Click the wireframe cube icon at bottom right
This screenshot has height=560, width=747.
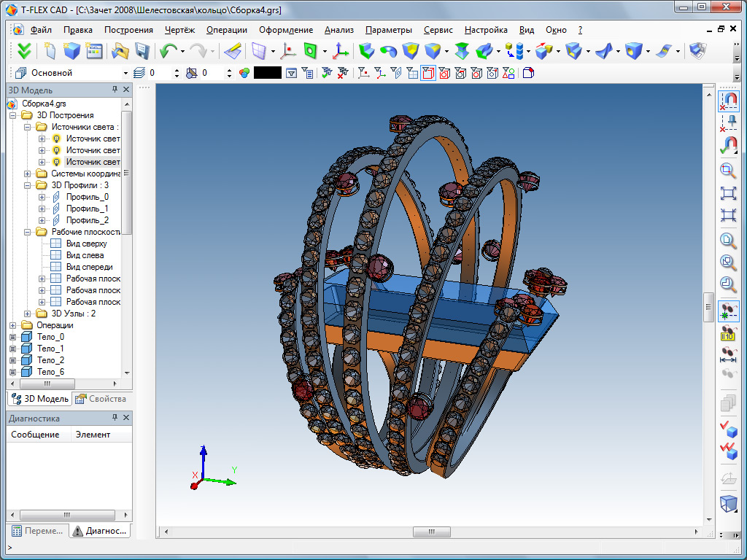728,503
